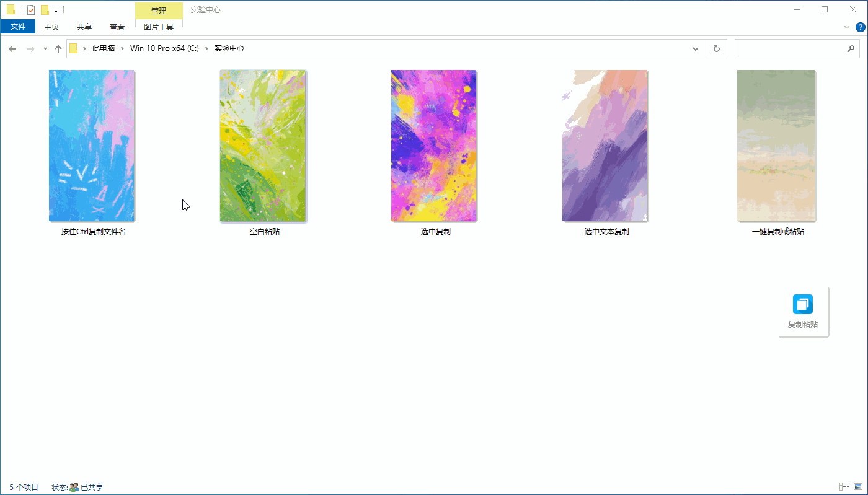Refresh the 实验中心 folder

[x=717, y=48]
